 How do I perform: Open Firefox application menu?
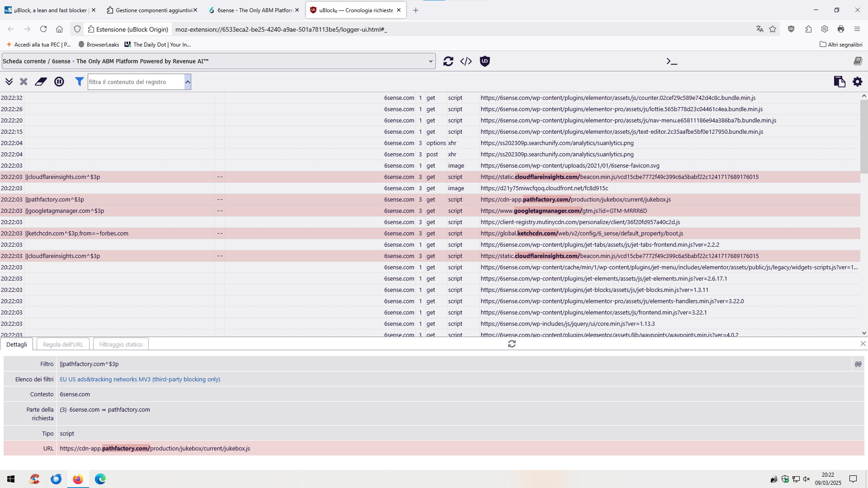[857, 29]
